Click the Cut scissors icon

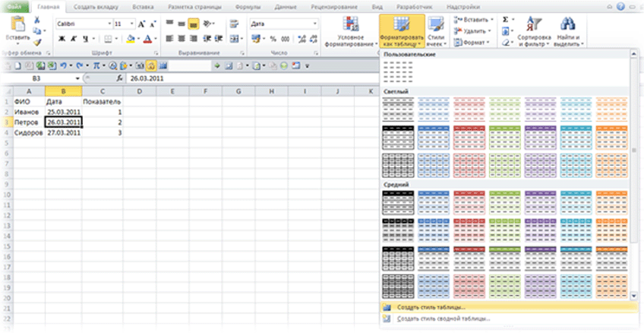click(37, 20)
